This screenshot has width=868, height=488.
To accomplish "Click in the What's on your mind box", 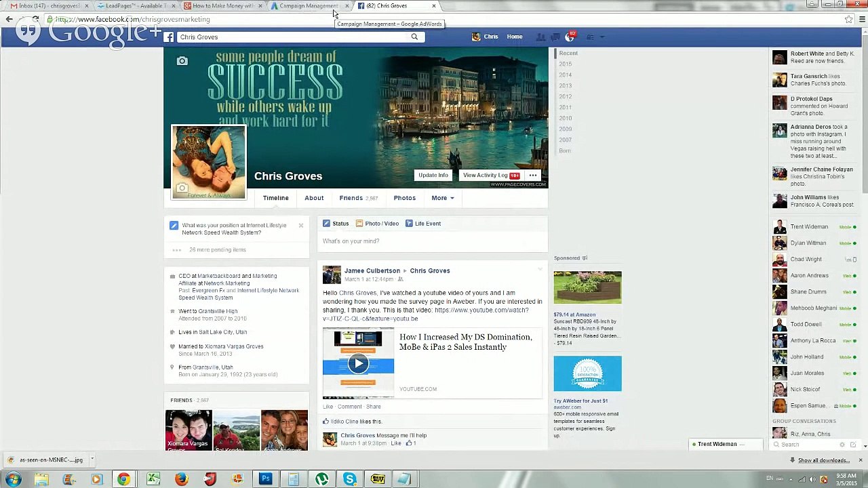I will tap(432, 241).
